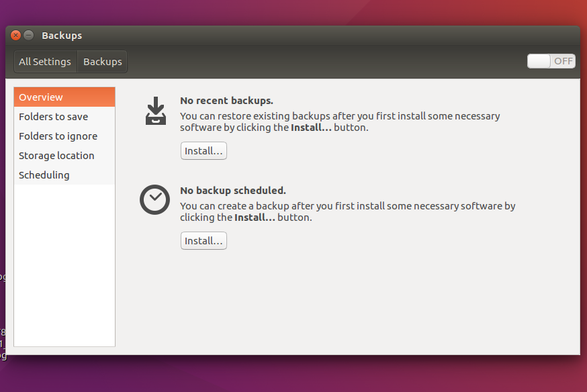This screenshot has height=392, width=587.
Task: Click the "No recent backups." heading
Action: (226, 101)
